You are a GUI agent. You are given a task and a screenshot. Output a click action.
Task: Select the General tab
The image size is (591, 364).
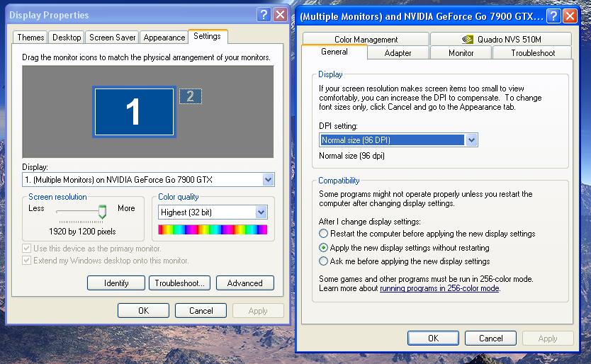click(334, 52)
